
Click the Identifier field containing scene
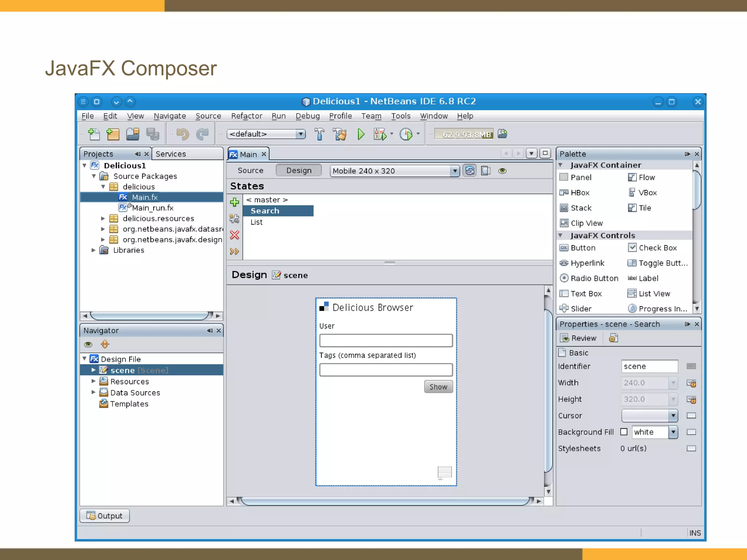649,366
